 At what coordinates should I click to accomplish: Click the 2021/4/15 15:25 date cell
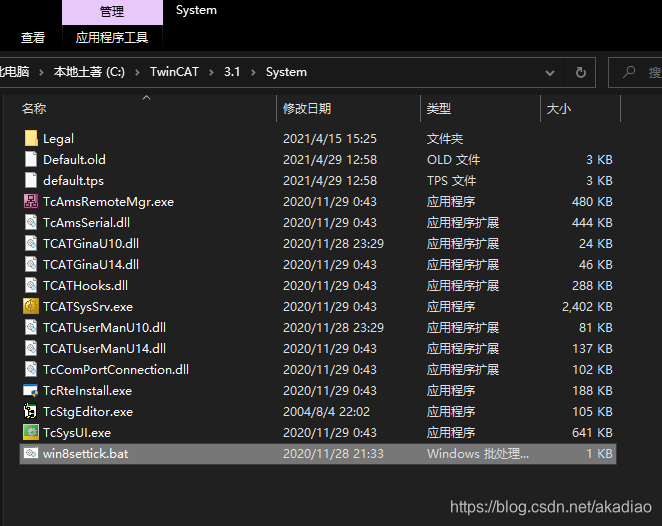click(x=330, y=138)
